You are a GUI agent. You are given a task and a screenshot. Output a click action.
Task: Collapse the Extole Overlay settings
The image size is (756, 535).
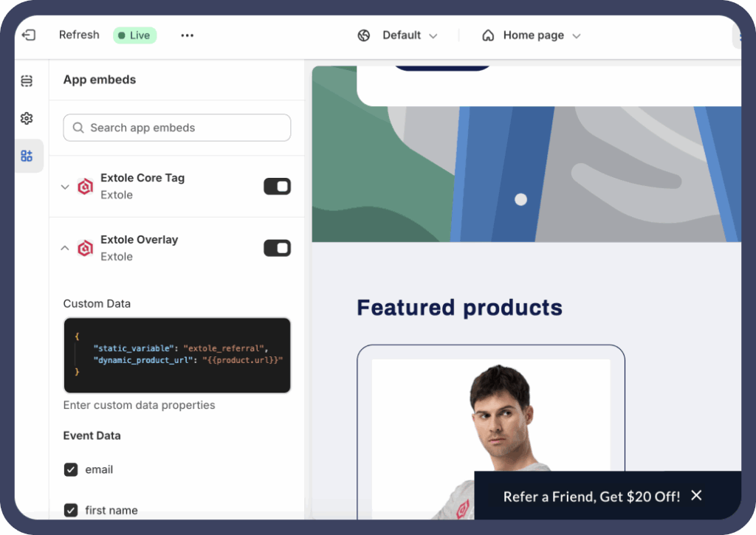coord(64,248)
